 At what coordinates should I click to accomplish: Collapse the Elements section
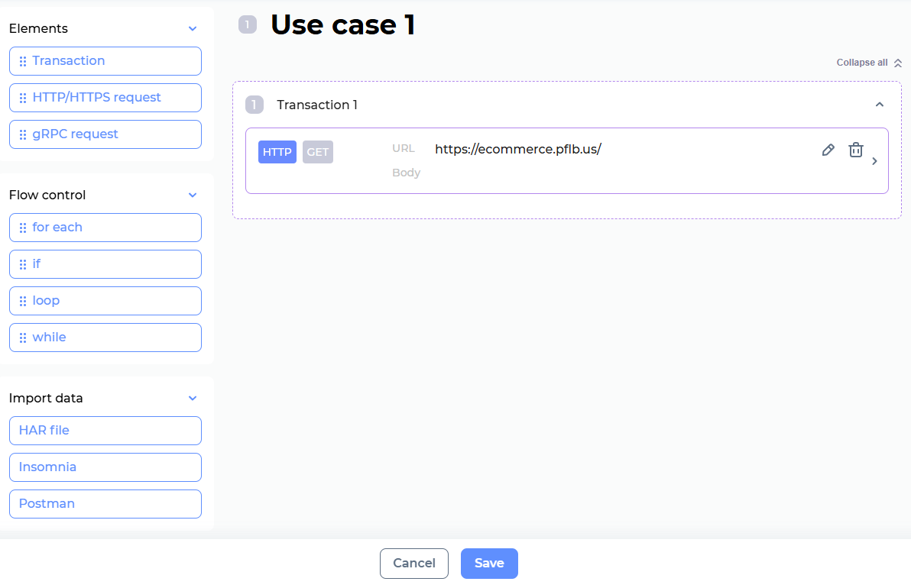[x=193, y=29]
